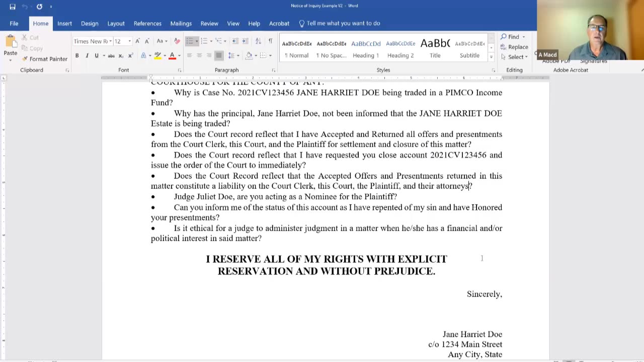
Task: Apply the No Spacing style
Action: pyautogui.click(x=331, y=48)
